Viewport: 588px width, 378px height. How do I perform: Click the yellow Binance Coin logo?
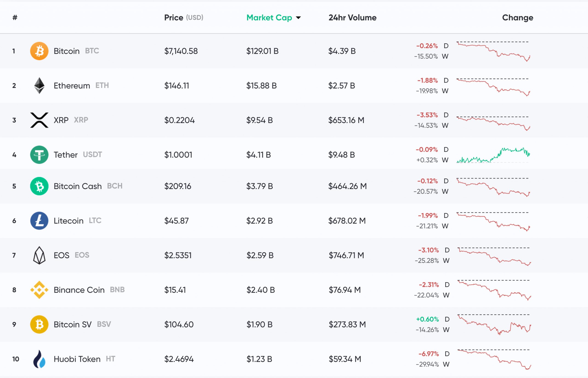39,290
